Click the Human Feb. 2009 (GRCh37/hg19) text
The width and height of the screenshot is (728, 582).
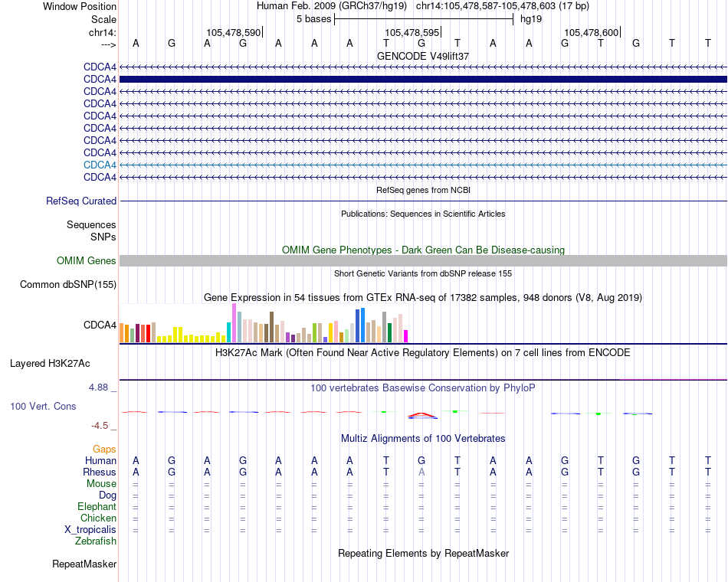pos(332,6)
